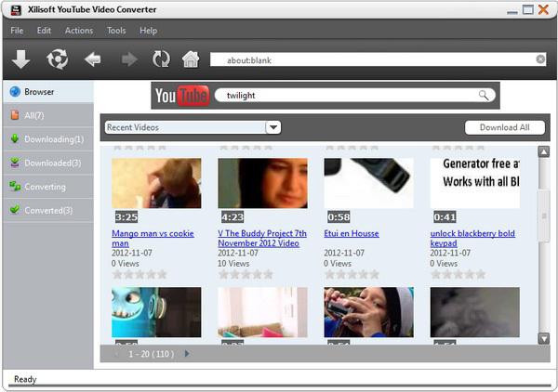
Task: Clear the address bar with X icon
Action: pyautogui.click(x=541, y=59)
